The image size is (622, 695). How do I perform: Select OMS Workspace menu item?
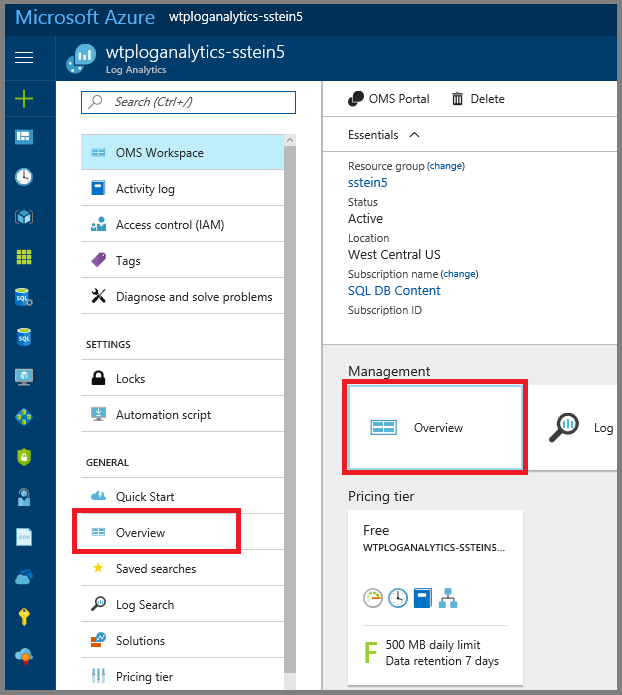[182, 152]
